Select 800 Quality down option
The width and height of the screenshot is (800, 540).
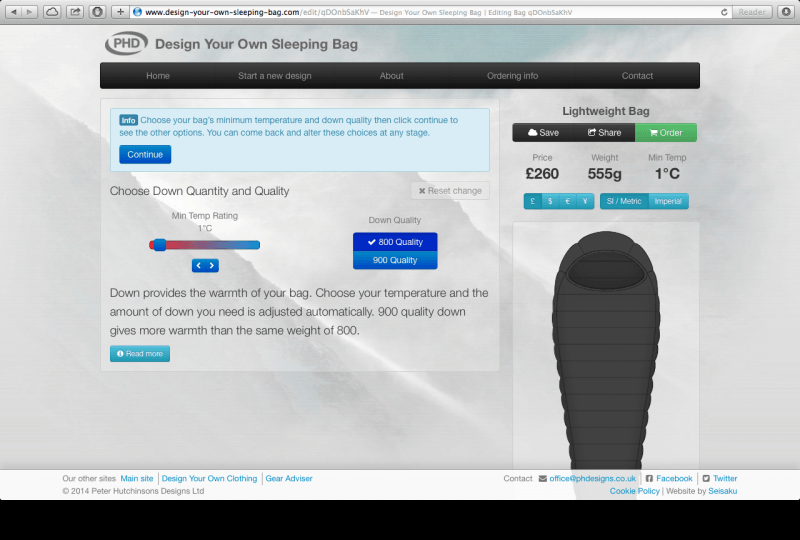click(395, 242)
